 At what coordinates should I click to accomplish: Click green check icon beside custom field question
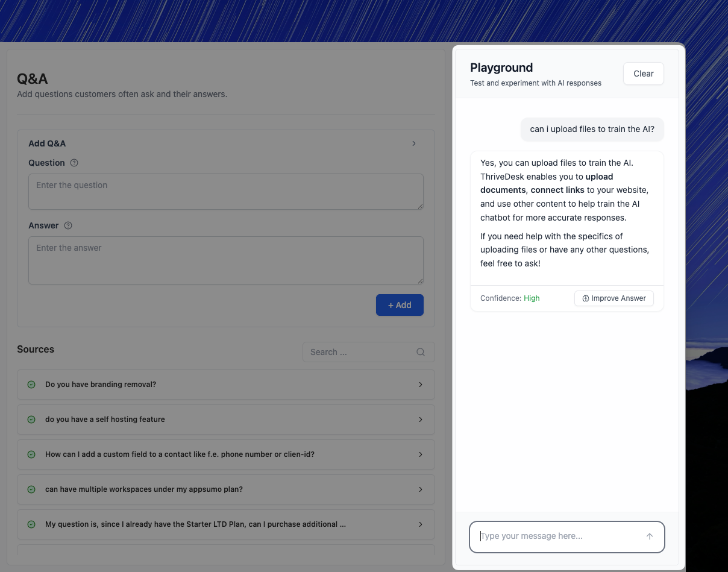coord(31,454)
